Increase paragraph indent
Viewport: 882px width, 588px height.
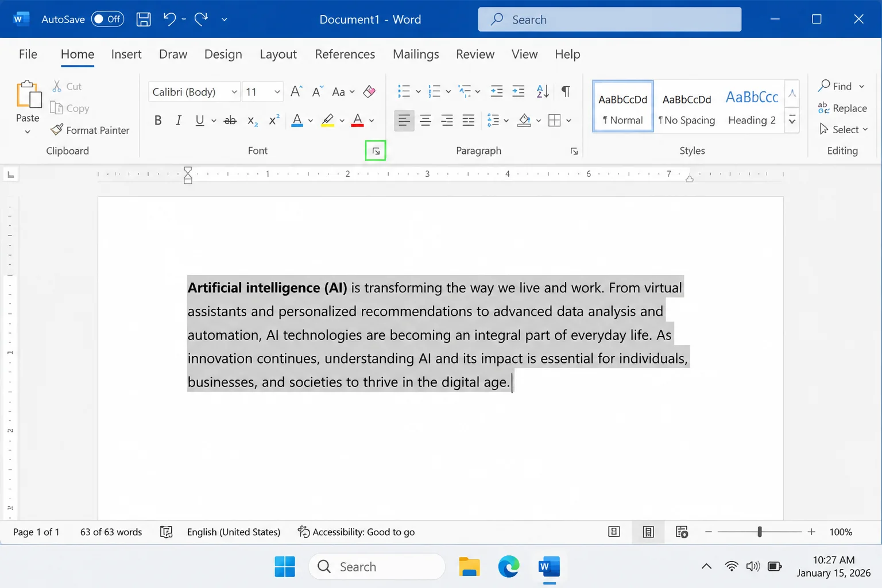(519, 91)
